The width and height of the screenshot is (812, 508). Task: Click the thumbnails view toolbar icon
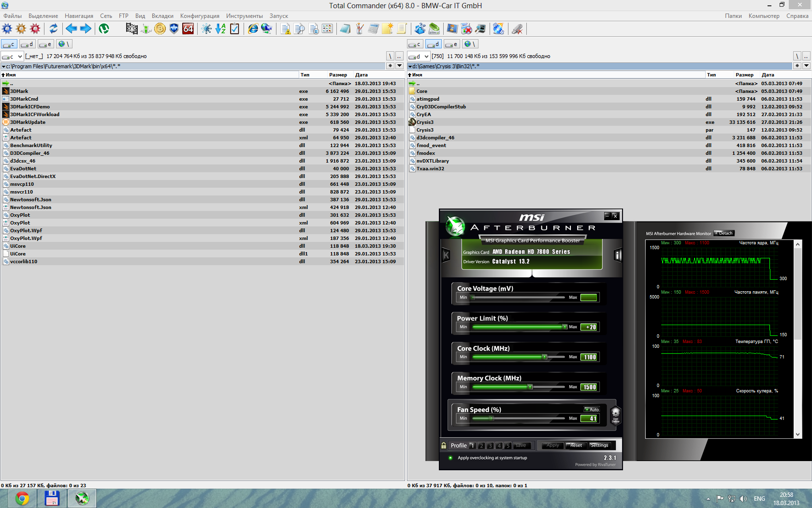click(327, 29)
